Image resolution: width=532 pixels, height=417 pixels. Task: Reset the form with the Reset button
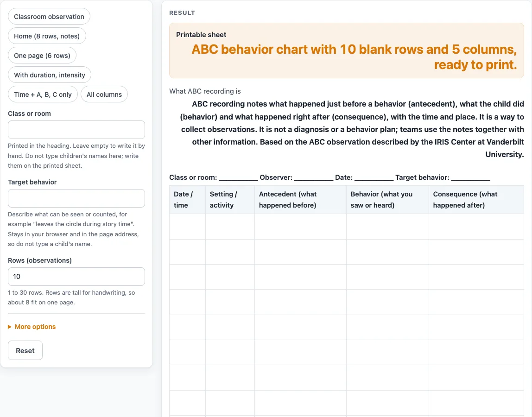tap(25, 350)
